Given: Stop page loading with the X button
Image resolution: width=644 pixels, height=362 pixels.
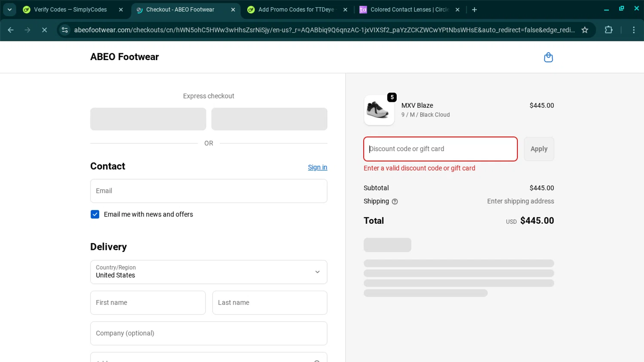Looking at the screenshot, I should tap(44, 30).
